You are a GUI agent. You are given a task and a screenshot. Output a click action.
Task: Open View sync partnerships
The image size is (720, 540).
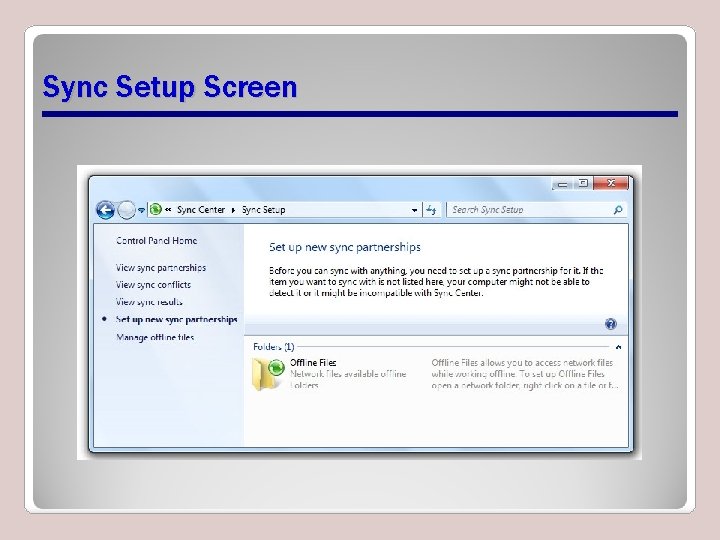161,268
